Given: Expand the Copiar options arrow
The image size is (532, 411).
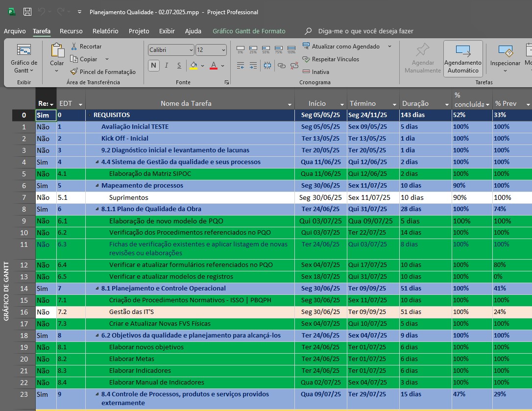Looking at the screenshot, I should [x=107, y=59].
